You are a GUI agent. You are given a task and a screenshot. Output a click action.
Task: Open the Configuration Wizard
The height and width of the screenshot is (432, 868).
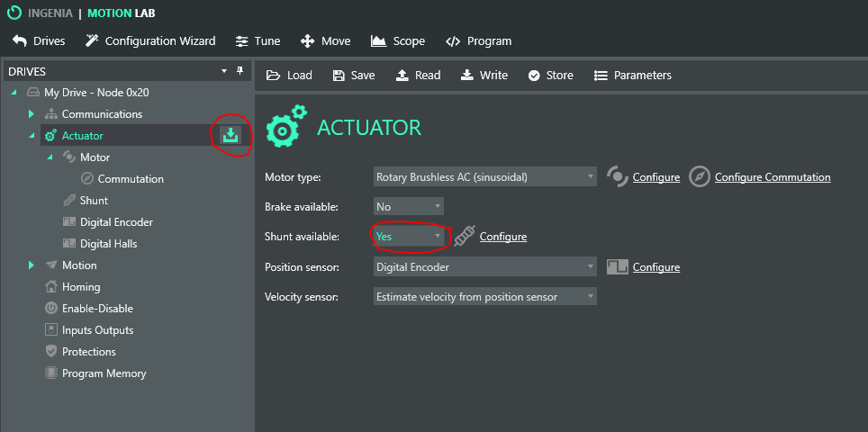point(150,40)
